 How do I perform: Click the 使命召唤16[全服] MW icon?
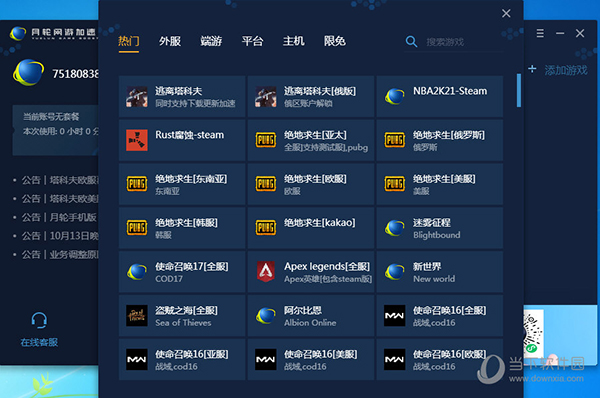coord(395,316)
